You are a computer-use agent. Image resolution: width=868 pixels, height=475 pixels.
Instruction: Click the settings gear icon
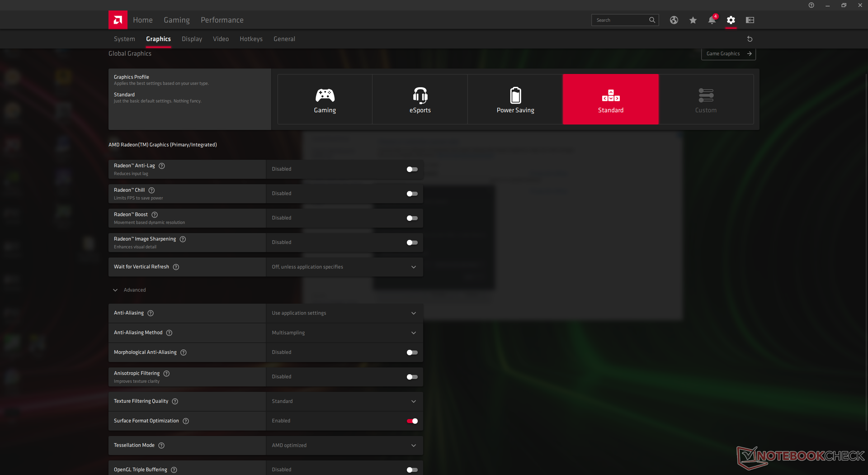pyautogui.click(x=731, y=20)
